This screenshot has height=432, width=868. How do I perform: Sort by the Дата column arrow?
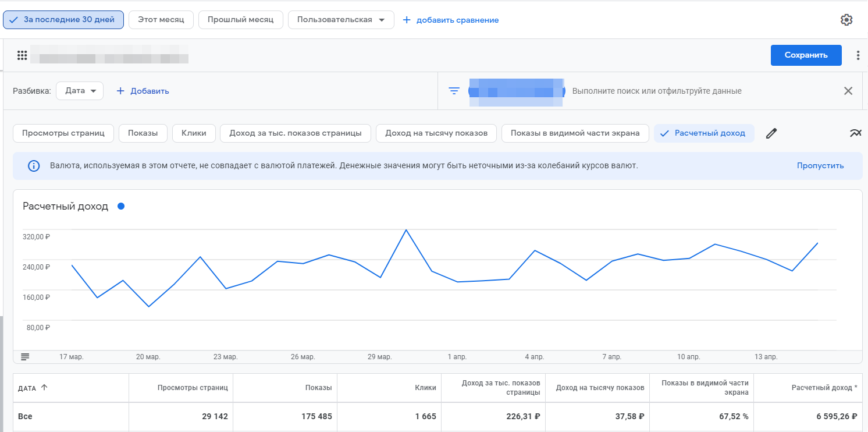point(44,388)
